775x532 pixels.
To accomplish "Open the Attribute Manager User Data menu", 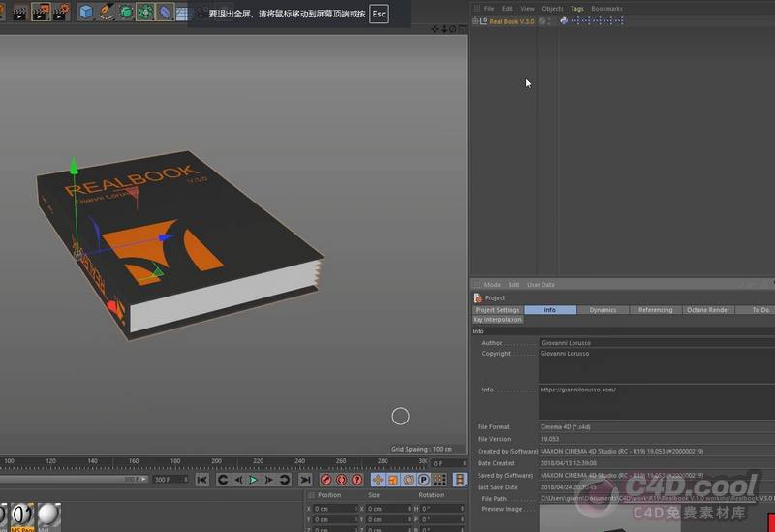I will click(541, 285).
